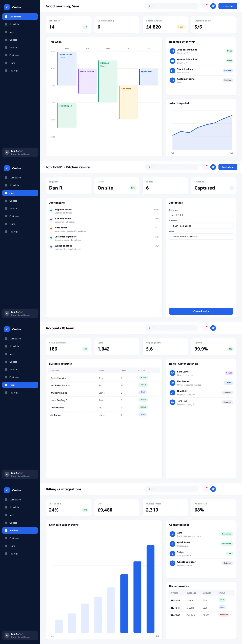Image resolution: width=242 pixels, height=644 pixels.
Task: Click the Work field with Kitchen rewire + 2 sockets
Action: click(x=201, y=236)
